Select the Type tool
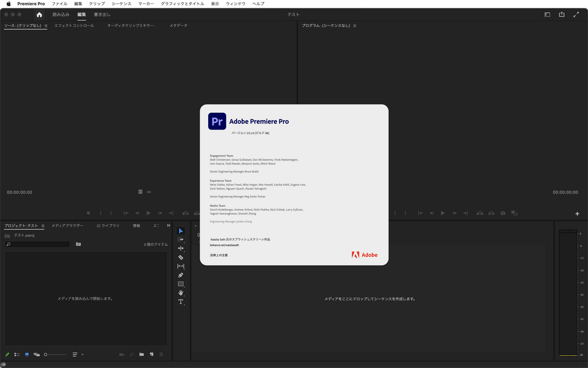Viewport: 588px width, 368px height. pos(181,302)
